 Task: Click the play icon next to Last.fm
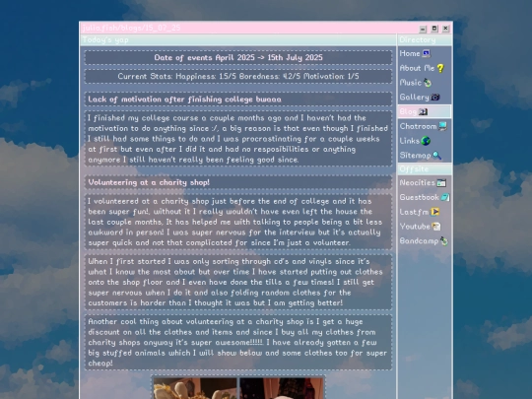435,212
